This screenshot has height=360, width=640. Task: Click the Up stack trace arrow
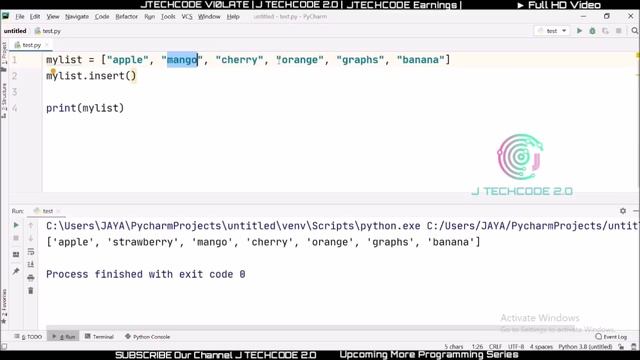[x=31, y=225]
